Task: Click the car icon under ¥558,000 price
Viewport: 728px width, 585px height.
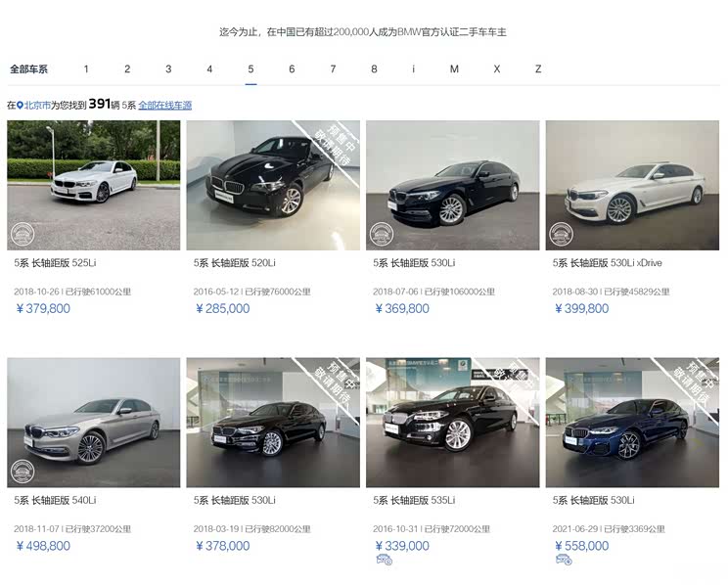Action: coord(564,561)
